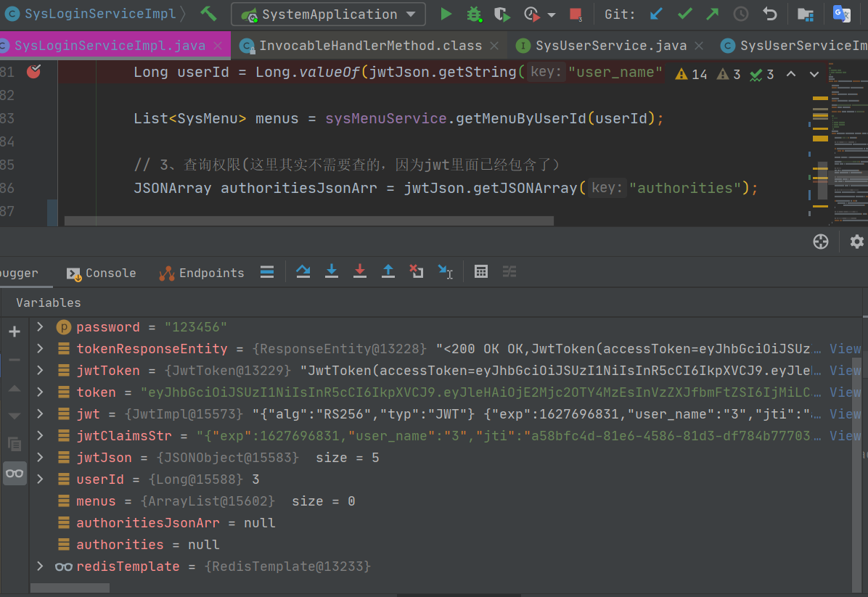Switch to the SysUserService.java tab
This screenshot has height=597, width=868.
[x=610, y=46]
